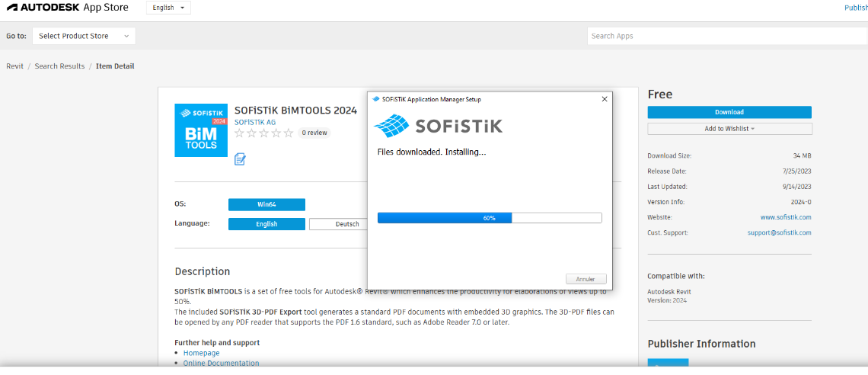Focus the Search Apps field
868x375 pixels.
tap(727, 36)
